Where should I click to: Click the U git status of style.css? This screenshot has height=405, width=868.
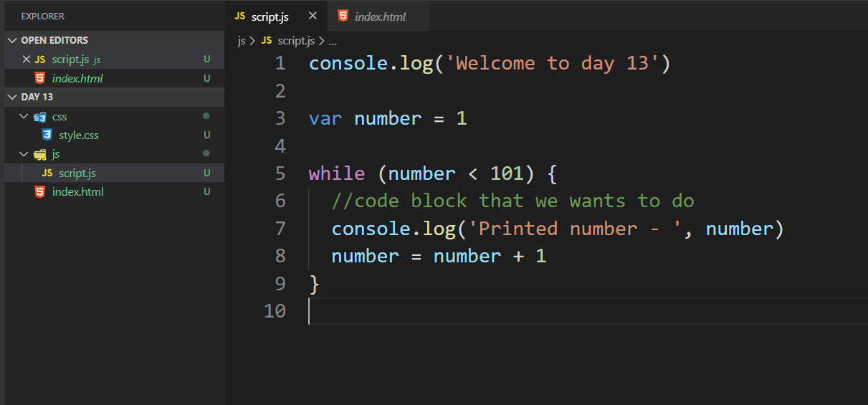click(x=206, y=135)
